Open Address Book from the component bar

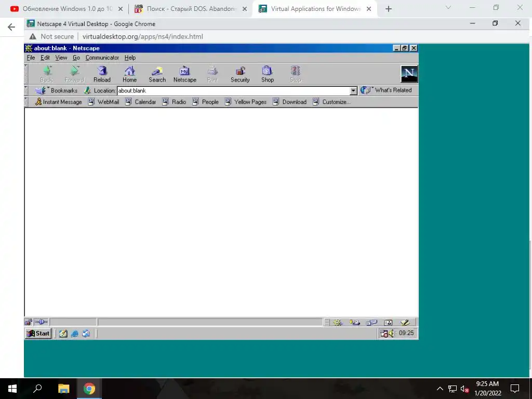click(388, 322)
